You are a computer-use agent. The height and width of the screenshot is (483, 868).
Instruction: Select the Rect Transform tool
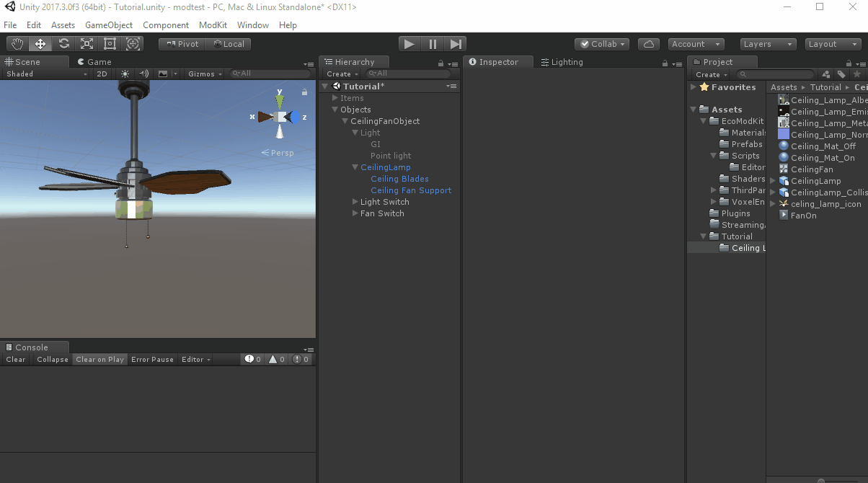coord(110,44)
